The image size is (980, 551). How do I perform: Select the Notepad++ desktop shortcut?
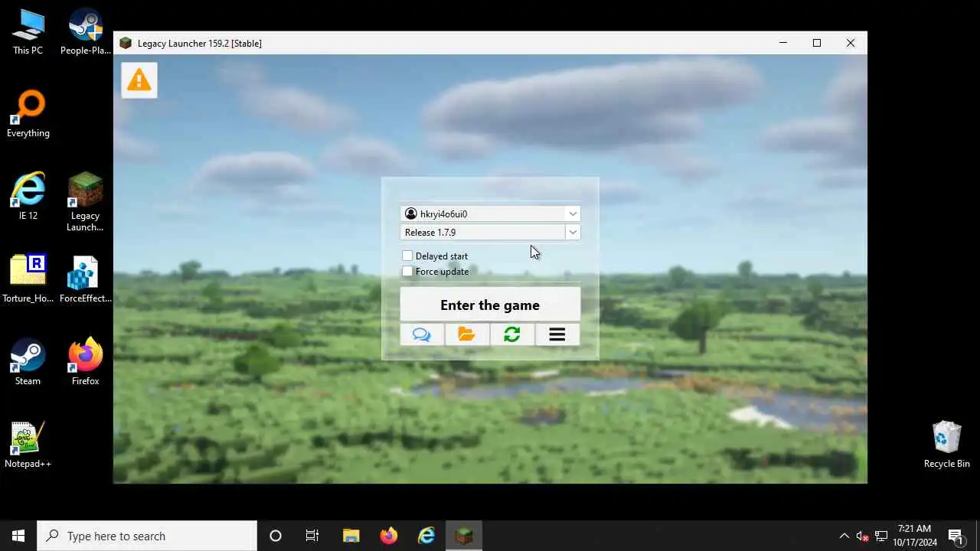[28, 445]
